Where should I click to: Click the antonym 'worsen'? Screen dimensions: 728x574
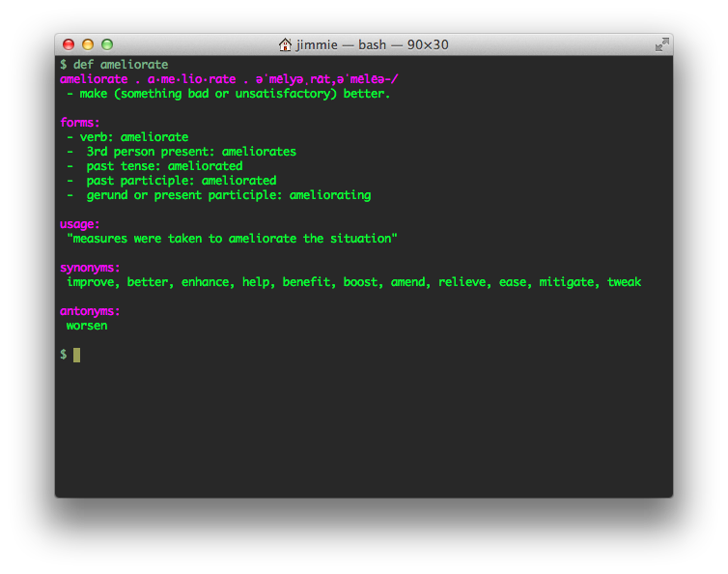tap(87, 326)
